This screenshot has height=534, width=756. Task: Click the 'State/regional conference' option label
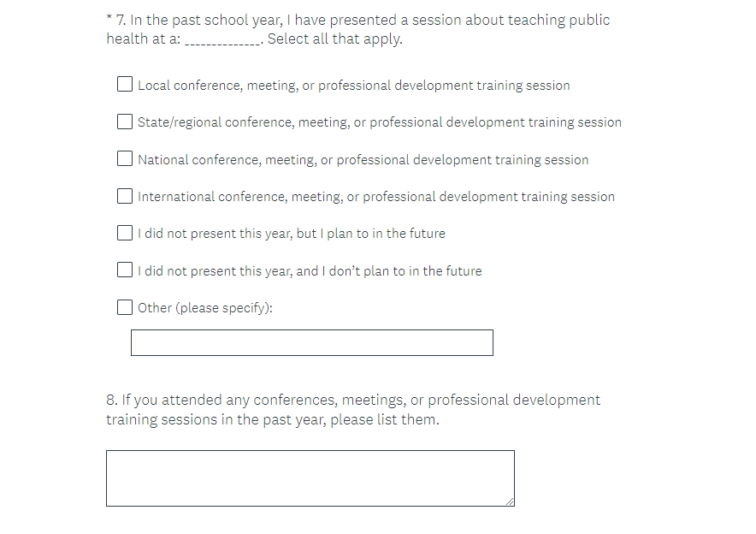point(379,122)
